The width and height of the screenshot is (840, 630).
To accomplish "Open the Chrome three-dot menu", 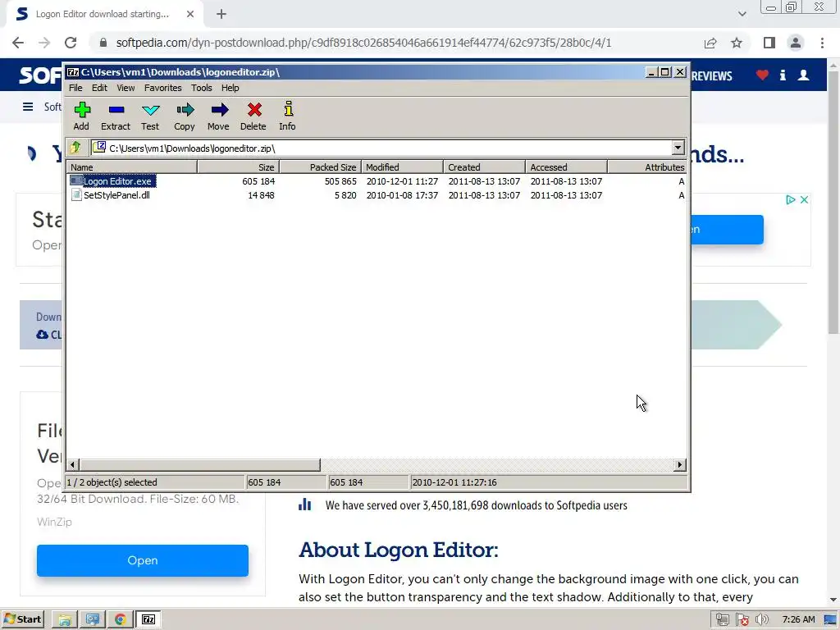I will [x=822, y=43].
